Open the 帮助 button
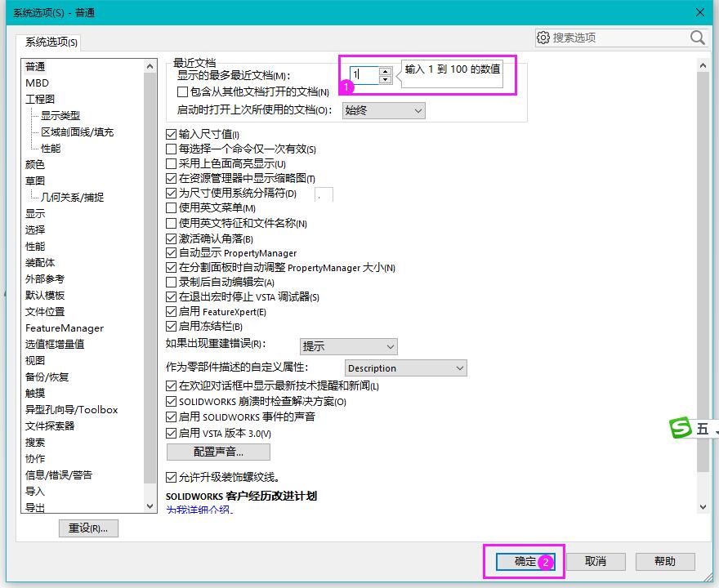This screenshot has width=719, height=588. coord(665,561)
